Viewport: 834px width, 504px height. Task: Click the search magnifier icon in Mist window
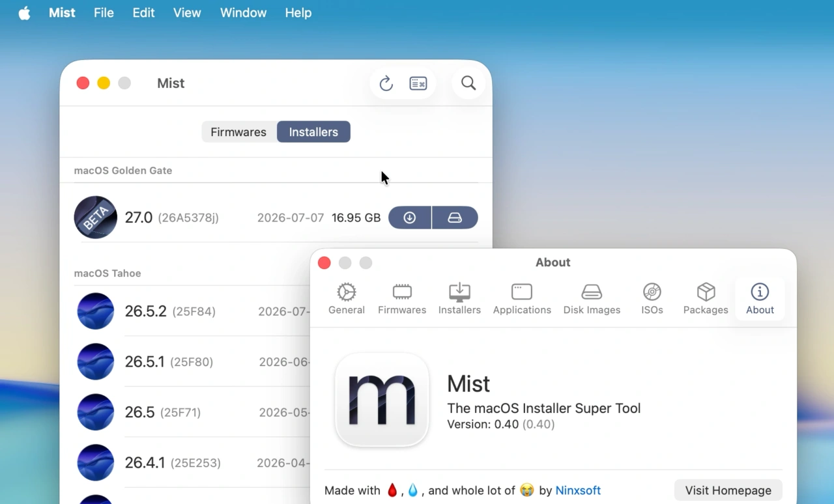(x=468, y=83)
